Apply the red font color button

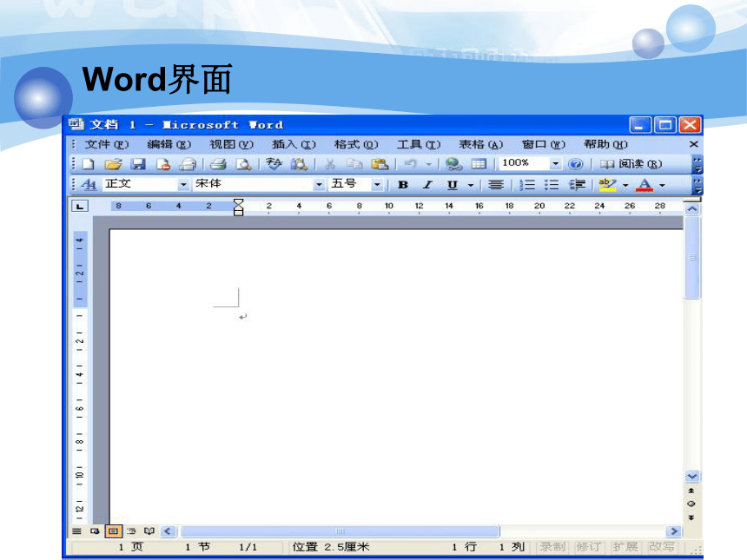(x=645, y=185)
